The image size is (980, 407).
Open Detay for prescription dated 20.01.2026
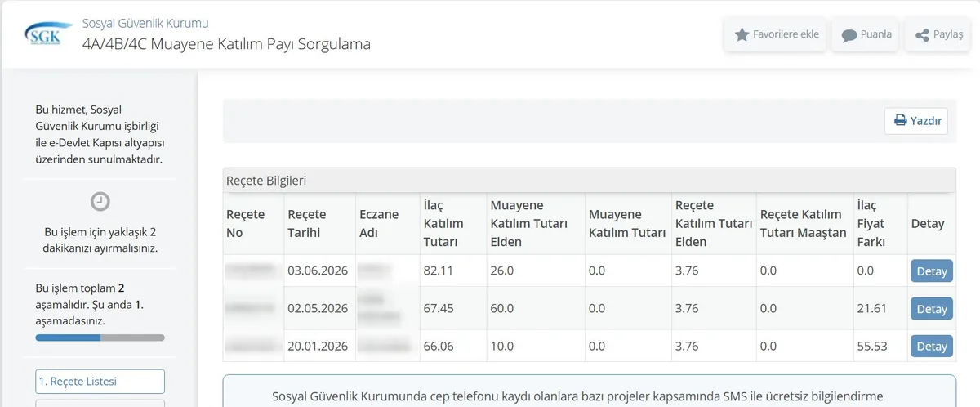point(932,346)
